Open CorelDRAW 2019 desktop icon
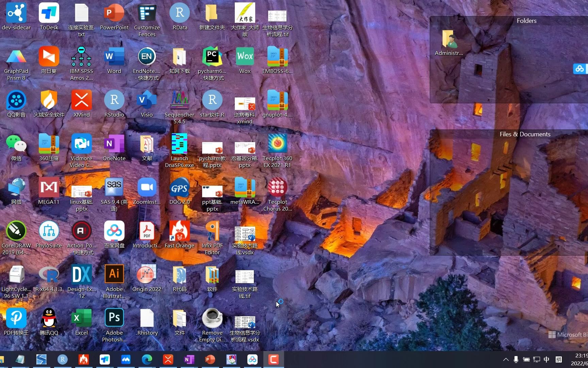This screenshot has height=368, width=588. click(x=16, y=238)
